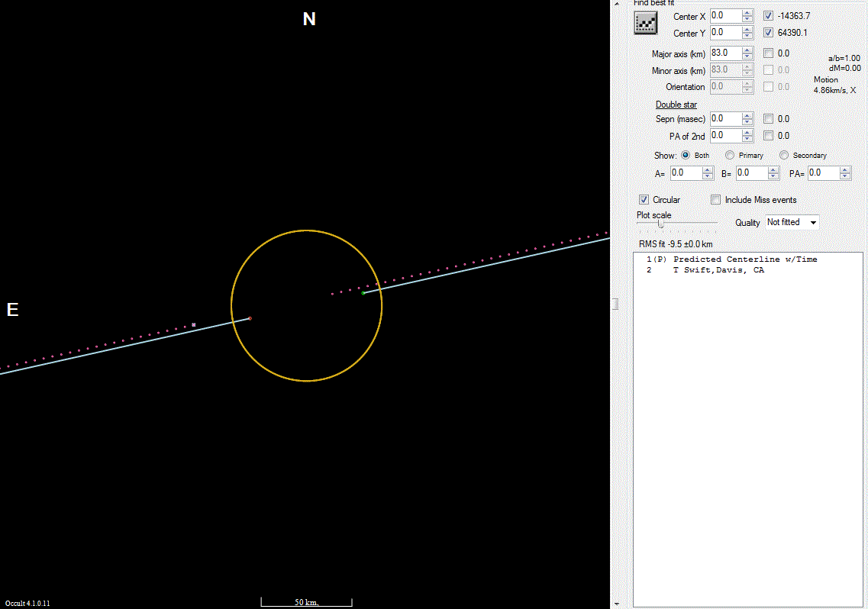The image size is (868, 609).
Task: Increase the B= value with up spinner
Action: (x=773, y=170)
